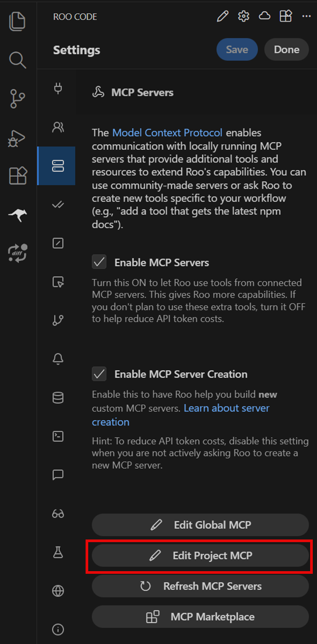Viewport: 317px width, 644px height.
Task: Open the Model Context Protocol link
Action: coord(167,132)
